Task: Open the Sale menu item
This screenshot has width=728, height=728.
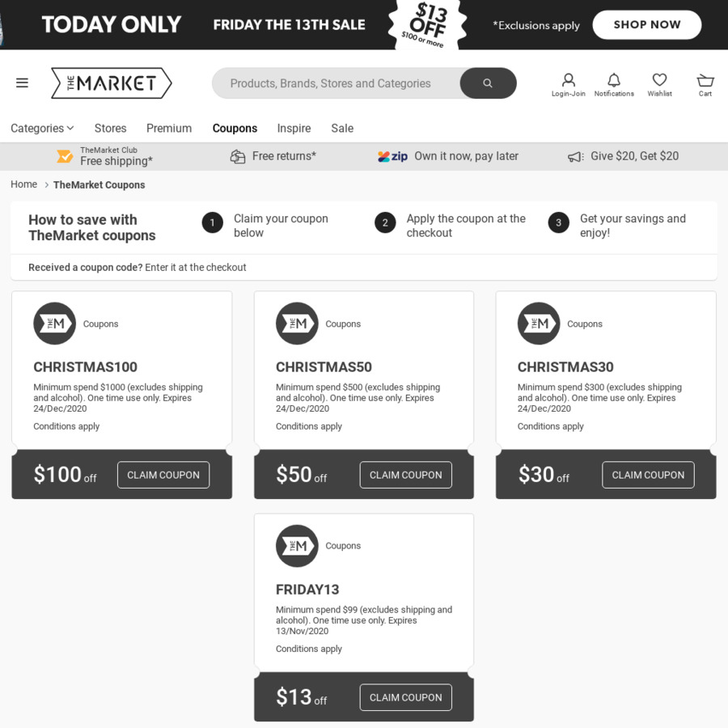Action: 341,128
